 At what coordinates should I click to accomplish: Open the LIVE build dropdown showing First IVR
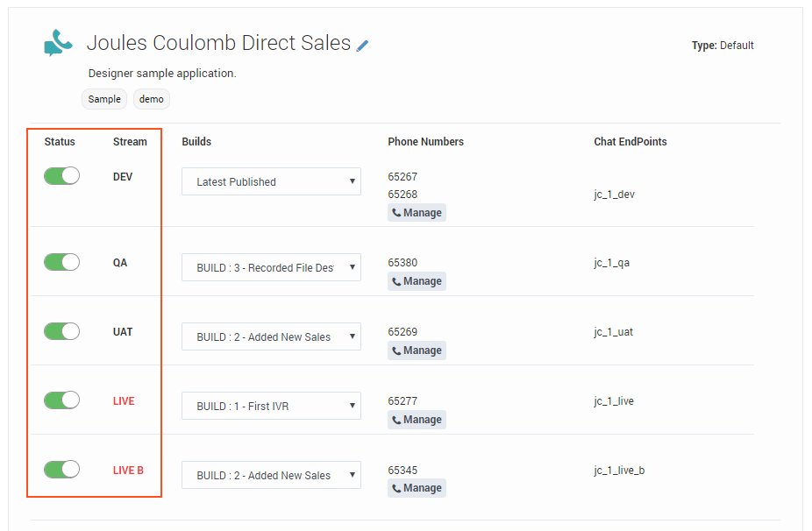pos(271,405)
